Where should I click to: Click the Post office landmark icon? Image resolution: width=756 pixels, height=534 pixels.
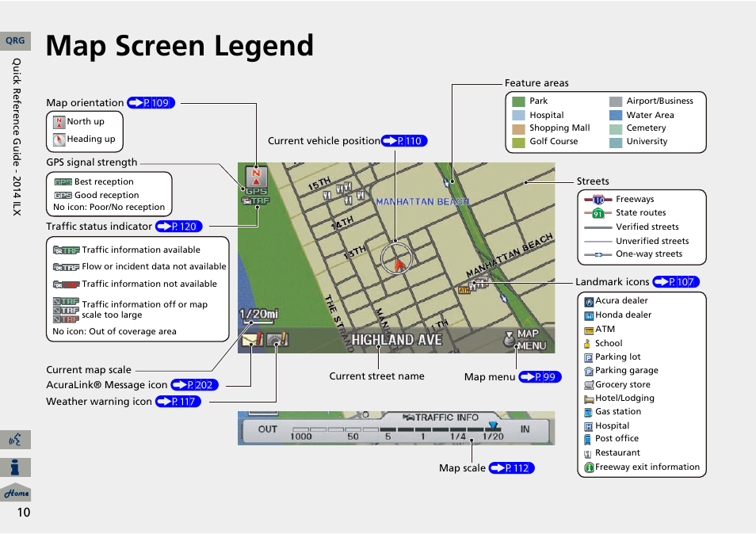pos(587,440)
